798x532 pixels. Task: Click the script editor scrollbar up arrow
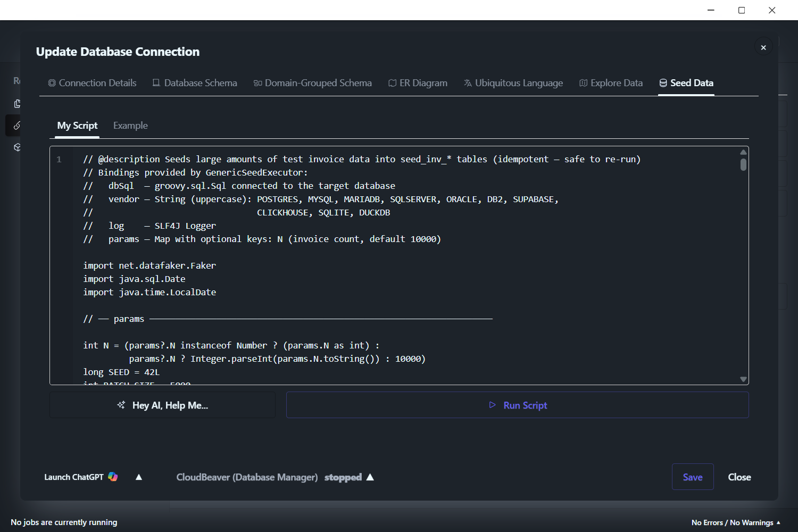[x=743, y=152]
